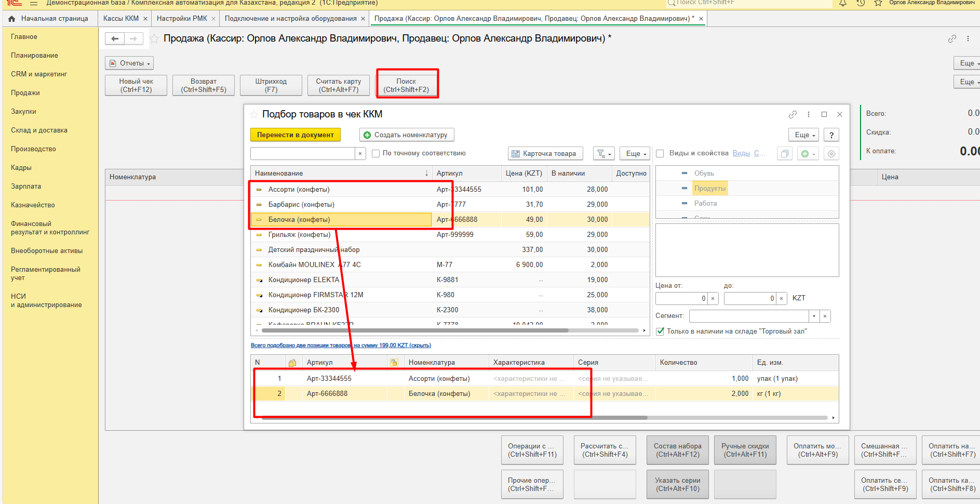The height and width of the screenshot is (504, 980).
Task: Uncheck Только в наличии на складе checkbox
Action: [x=660, y=331]
